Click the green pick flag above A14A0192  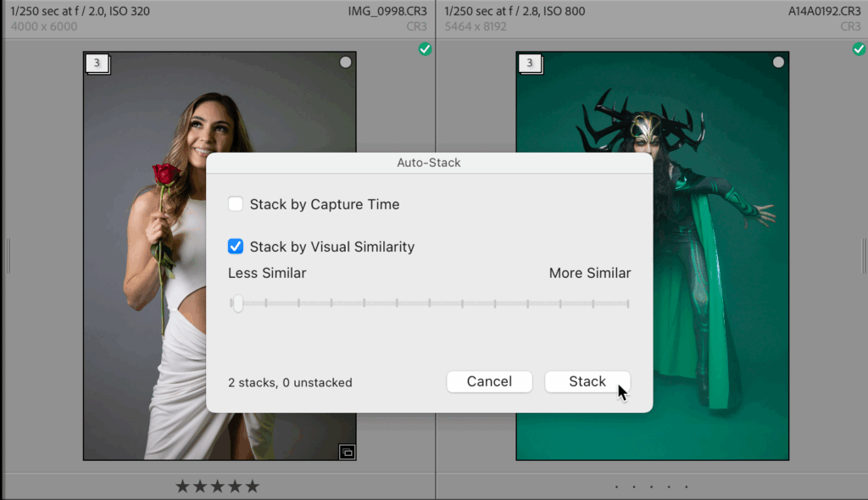pyautogui.click(x=858, y=49)
